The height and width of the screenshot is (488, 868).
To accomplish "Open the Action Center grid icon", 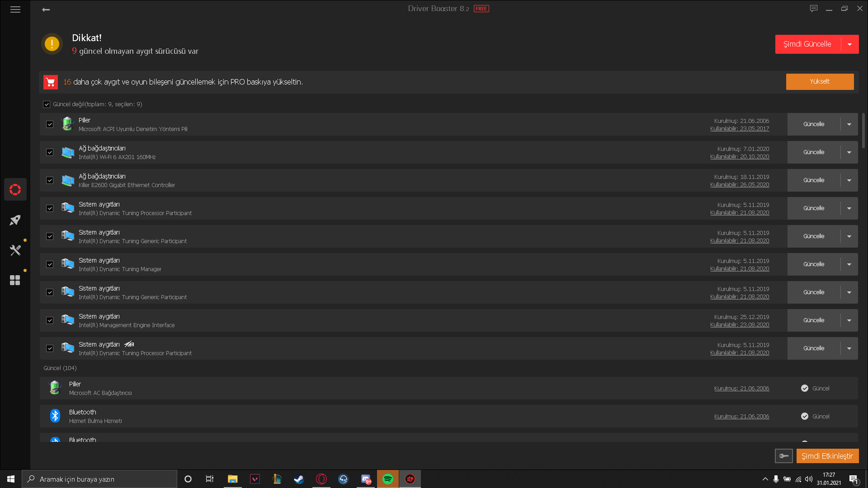I will click(15, 280).
